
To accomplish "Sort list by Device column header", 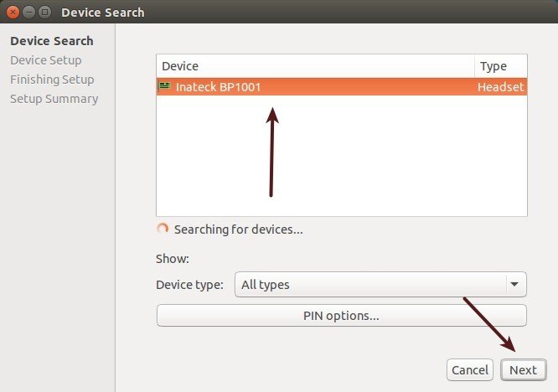I will (314, 66).
